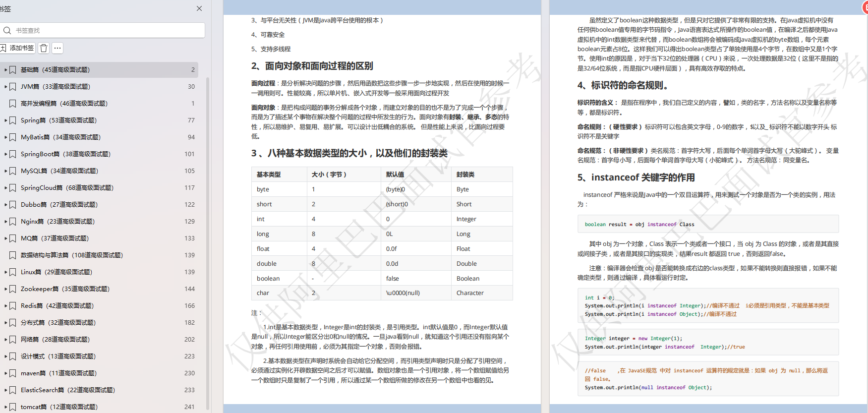The image size is (868, 413).
Task: Click the delete bookmark trash icon
Action: click(44, 48)
